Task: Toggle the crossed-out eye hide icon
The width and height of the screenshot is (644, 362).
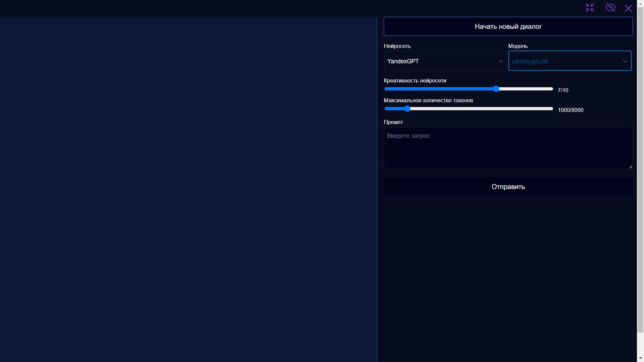Action: (x=610, y=8)
